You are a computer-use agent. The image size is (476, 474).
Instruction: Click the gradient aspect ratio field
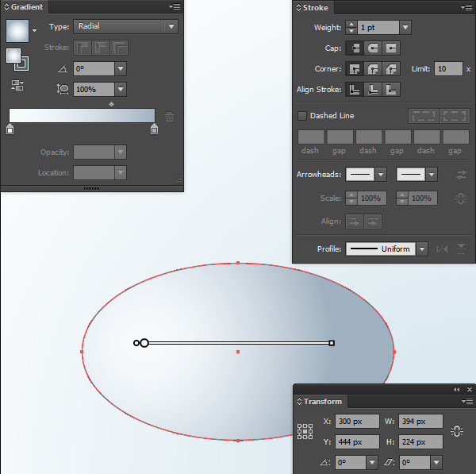coord(94,90)
